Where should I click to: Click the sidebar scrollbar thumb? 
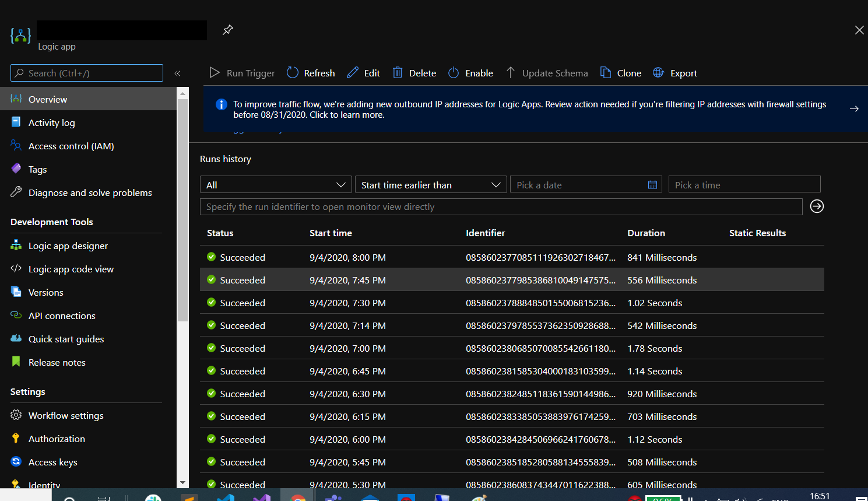[182, 210]
